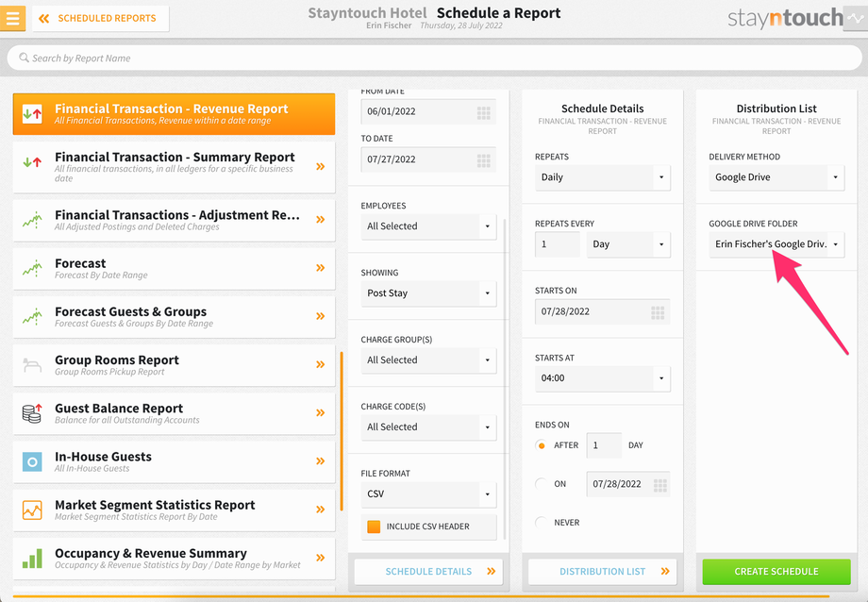
Task: Click the Financial Transactions Adjustment report chart icon
Action: [32, 220]
